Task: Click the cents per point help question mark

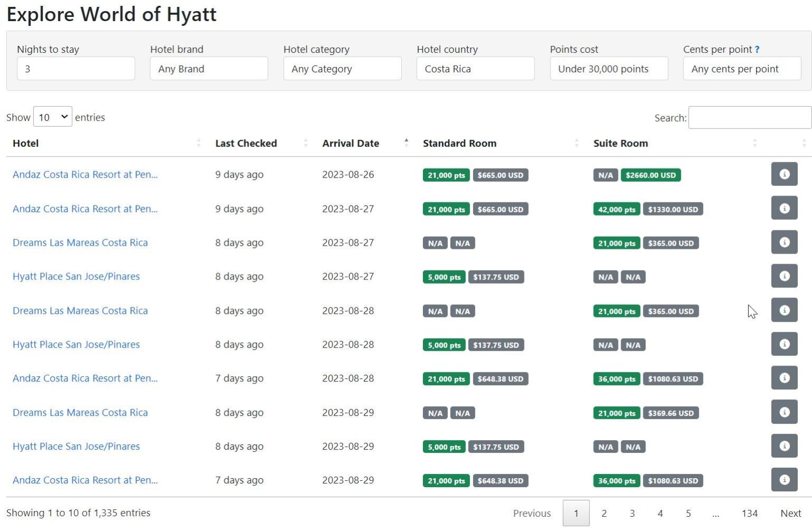Action: point(757,49)
